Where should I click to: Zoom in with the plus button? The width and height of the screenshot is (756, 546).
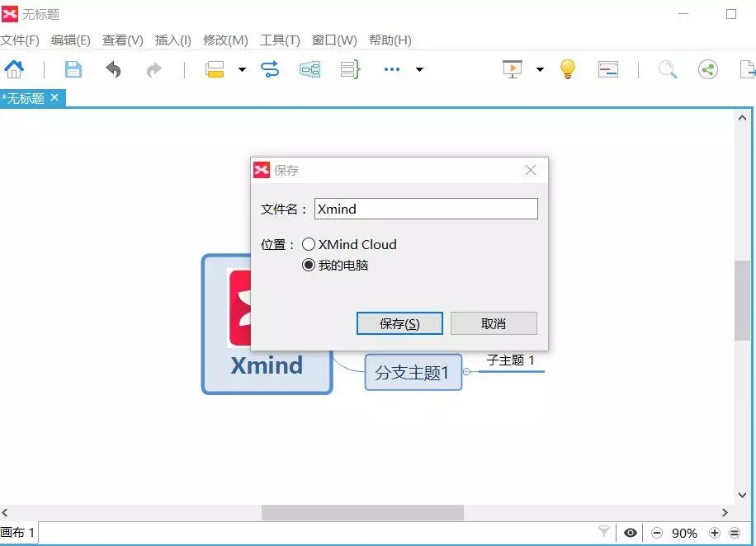[715, 533]
